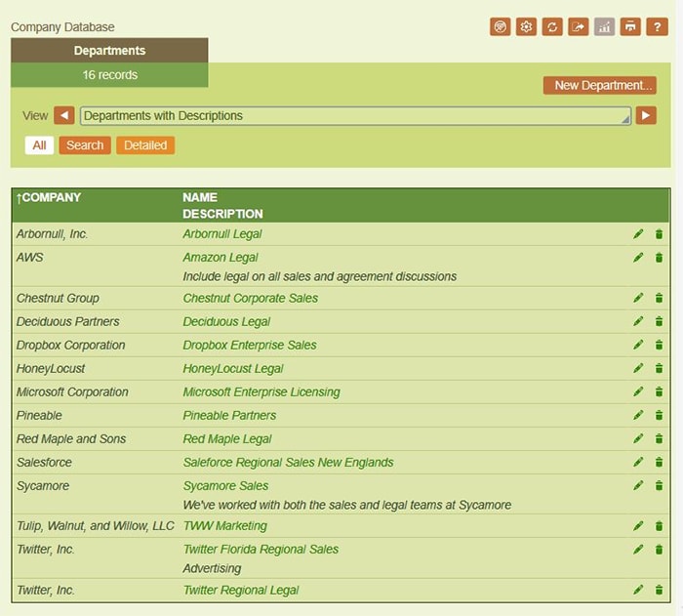Switch to the Detailed tab
Viewport: 683px width, 616px height.
144,145
